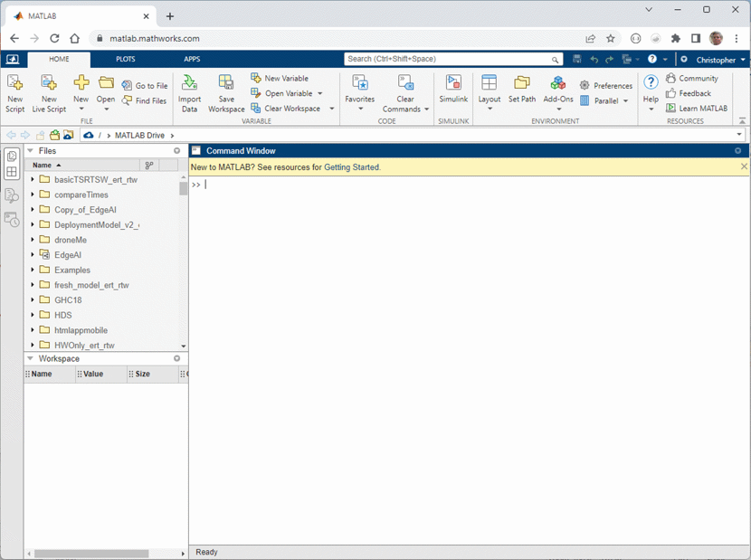Open the Help button
This screenshot has width=751, height=560.
(651, 94)
